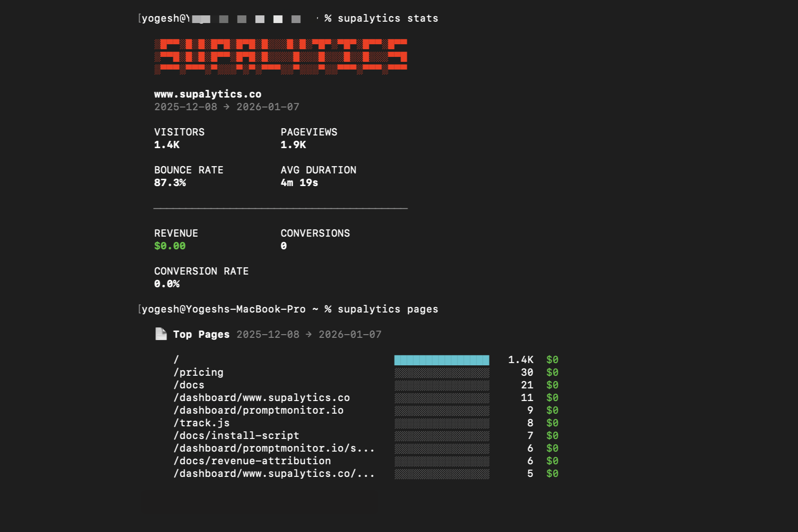Select the /track.js page row
The image size is (798, 532).
click(x=201, y=423)
